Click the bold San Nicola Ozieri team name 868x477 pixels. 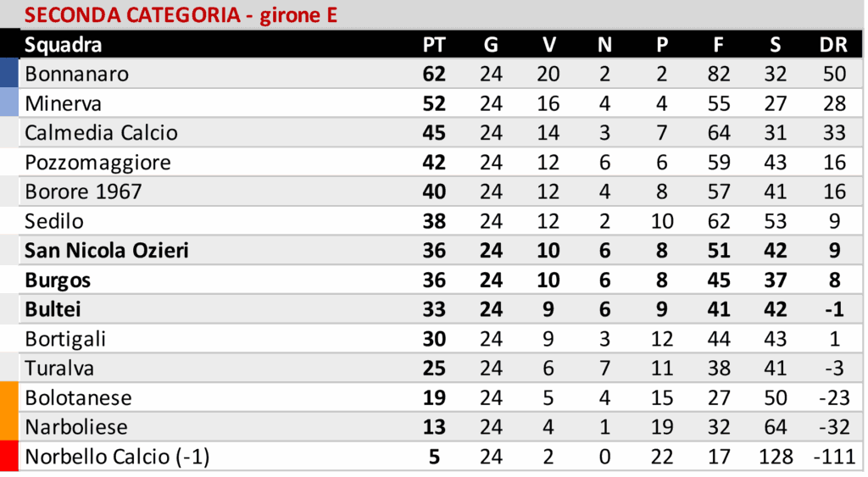(107, 251)
